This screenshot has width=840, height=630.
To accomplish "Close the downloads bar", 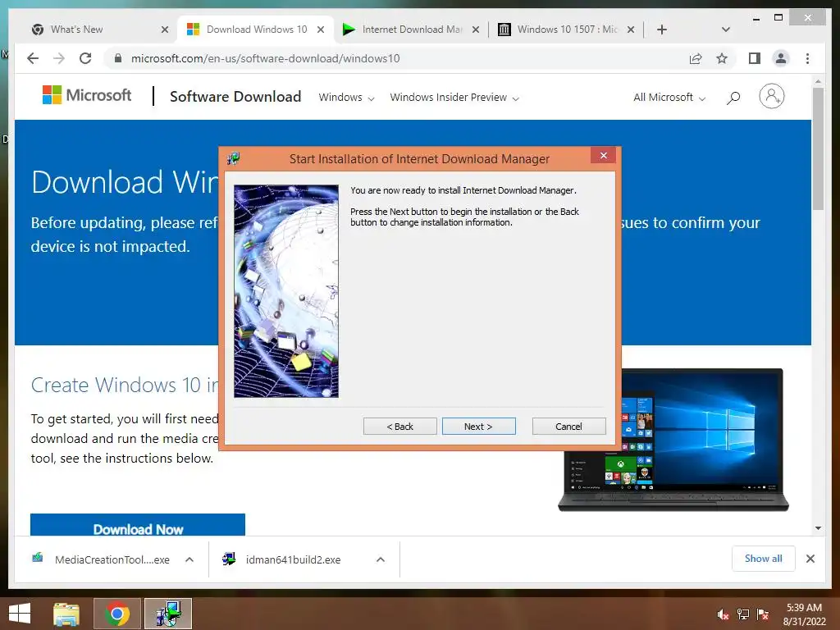I will click(x=810, y=559).
